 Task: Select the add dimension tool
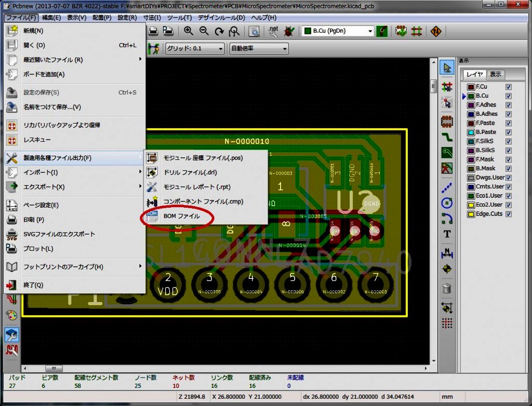(x=446, y=252)
